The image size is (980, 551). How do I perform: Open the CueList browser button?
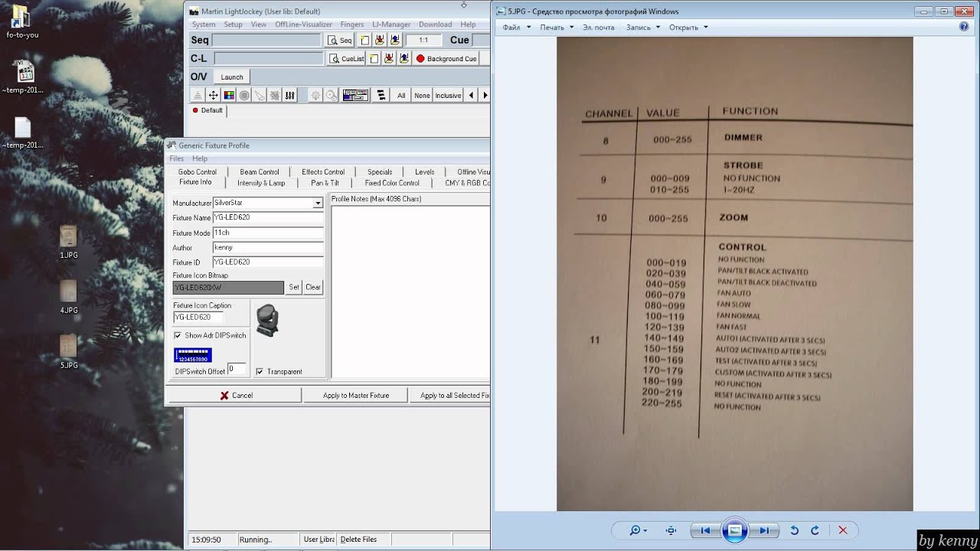pyautogui.click(x=347, y=59)
